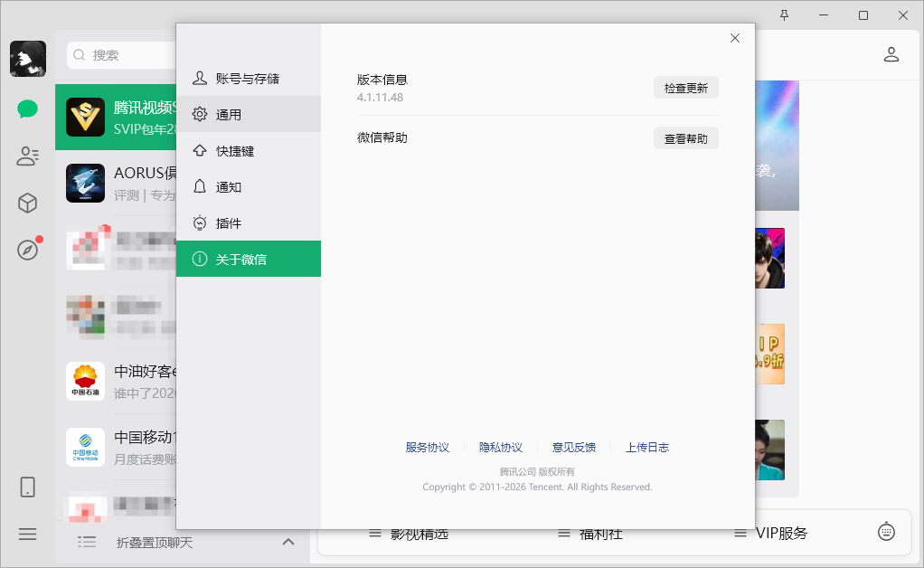Click the China Mobile logo avatar

[86, 447]
